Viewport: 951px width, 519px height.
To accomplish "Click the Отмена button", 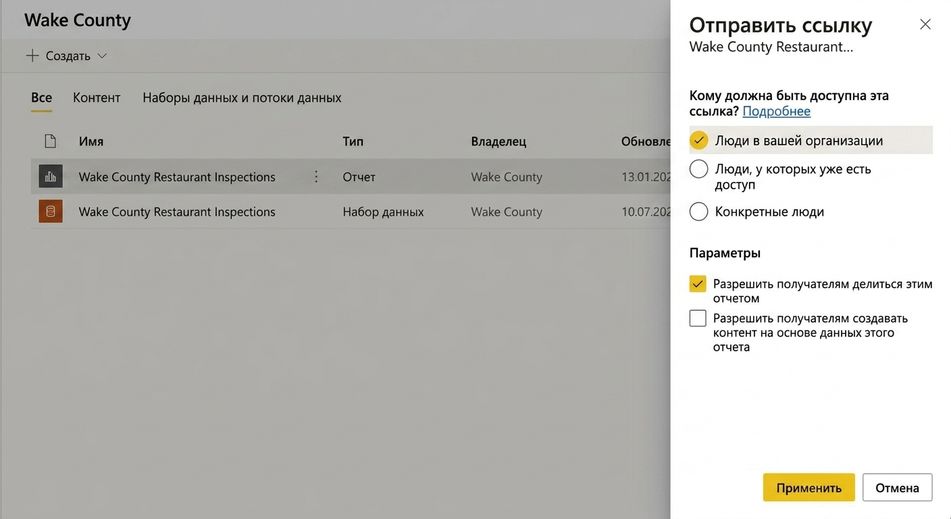I will pos(897,487).
